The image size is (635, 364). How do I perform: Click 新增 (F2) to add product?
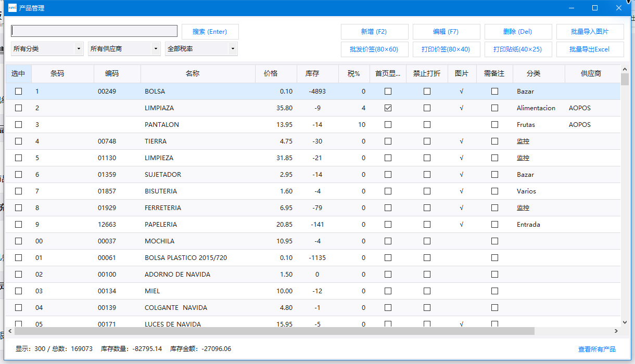[374, 32]
